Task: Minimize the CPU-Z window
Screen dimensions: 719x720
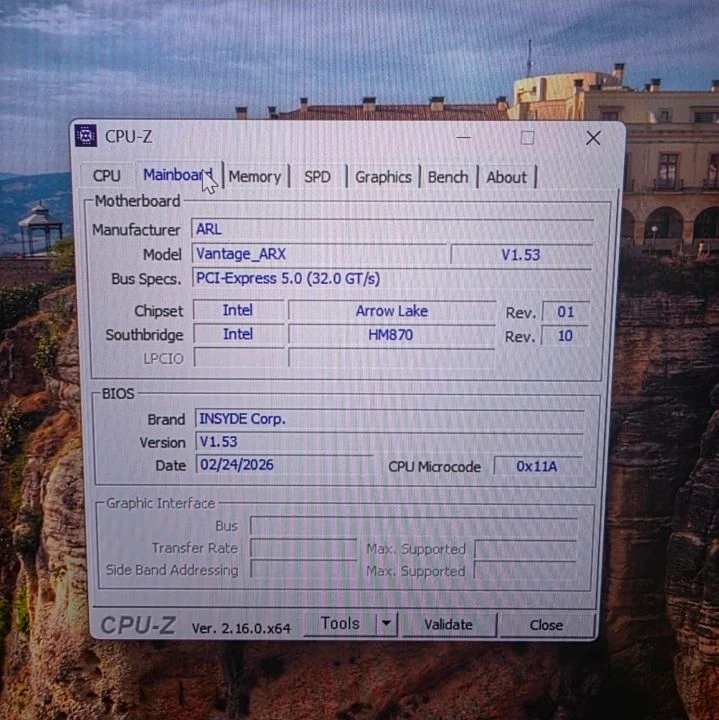Action: [464, 137]
